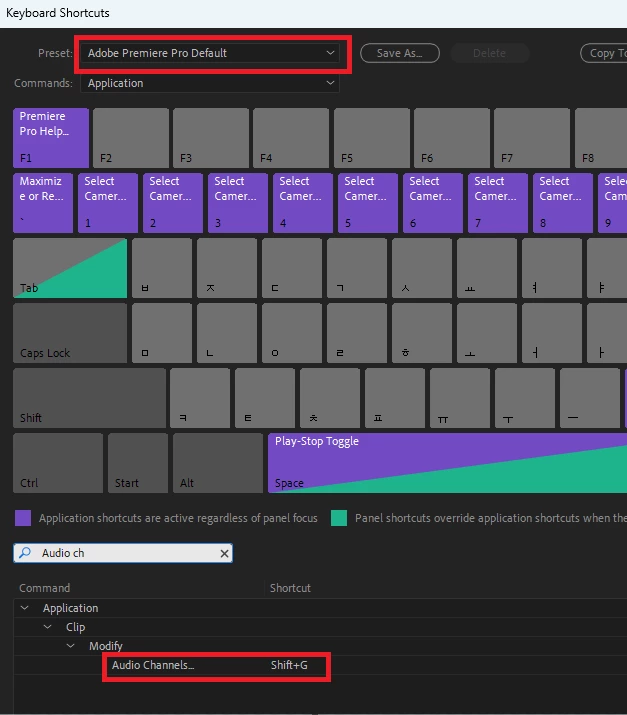627x715 pixels.
Task: Toggle the Shift modifier key
Action: [x=89, y=398]
